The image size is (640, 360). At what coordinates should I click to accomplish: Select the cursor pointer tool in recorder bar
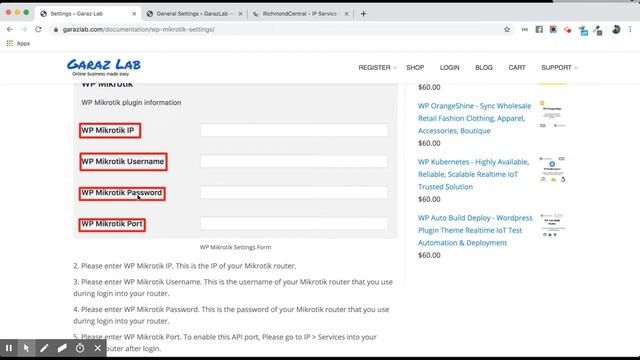click(x=26, y=348)
